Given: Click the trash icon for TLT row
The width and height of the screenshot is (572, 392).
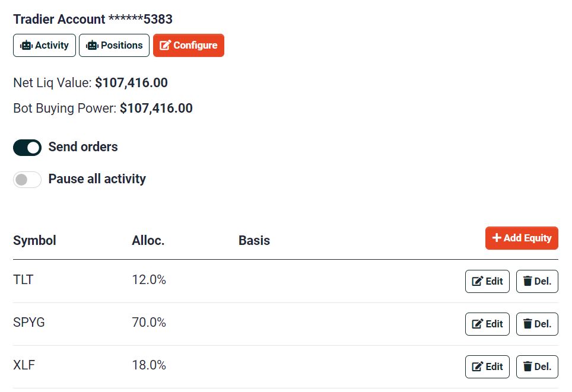Looking at the screenshot, I should tap(527, 281).
